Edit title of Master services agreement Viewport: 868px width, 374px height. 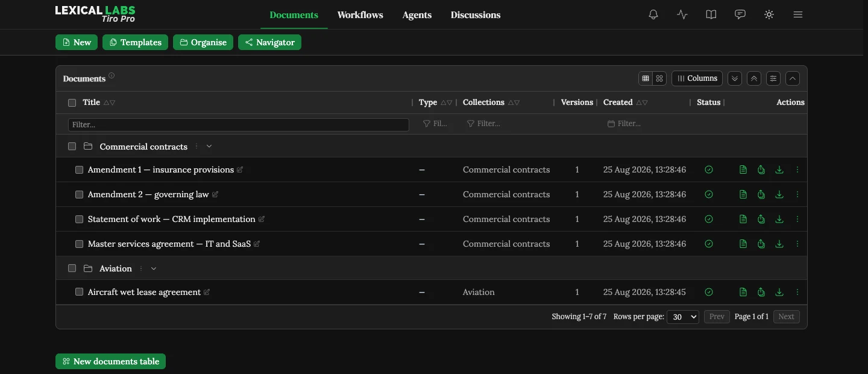[257, 244]
